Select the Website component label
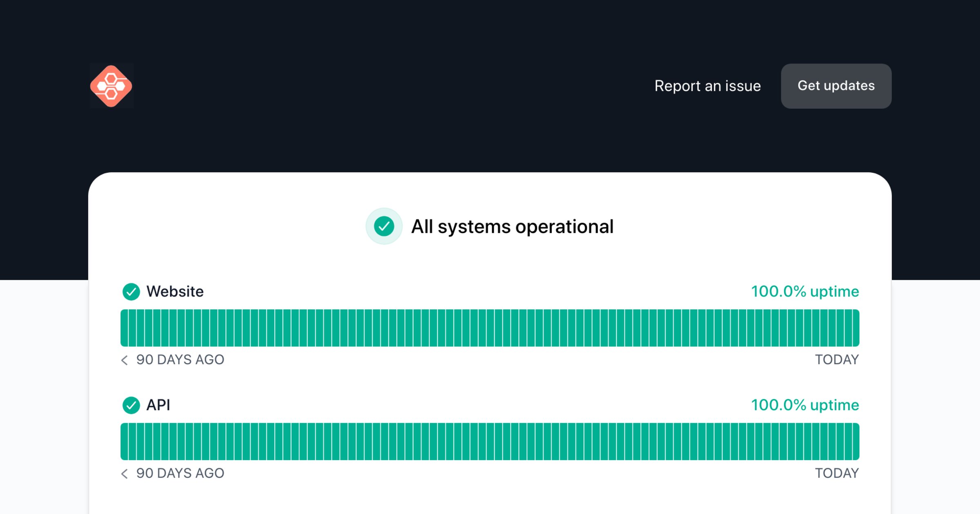980x514 pixels. pyautogui.click(x=175, y=291)
